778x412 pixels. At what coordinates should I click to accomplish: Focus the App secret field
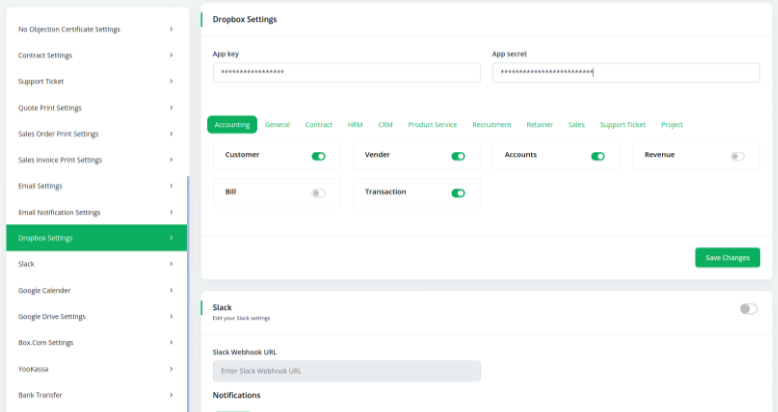(x=625, y=73)
